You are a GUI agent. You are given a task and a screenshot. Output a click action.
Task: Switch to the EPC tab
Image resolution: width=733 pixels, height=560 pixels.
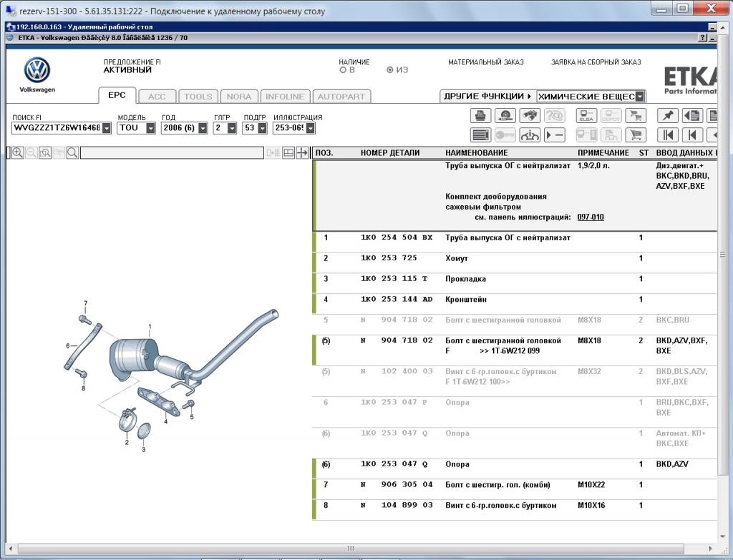point(117,95)
